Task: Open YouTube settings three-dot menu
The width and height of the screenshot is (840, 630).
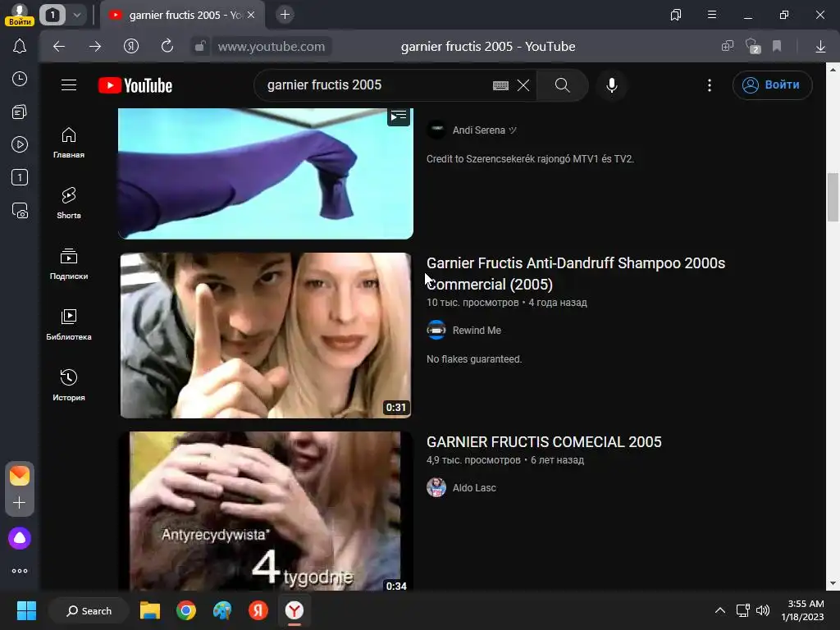Action: tap(710, 85)
